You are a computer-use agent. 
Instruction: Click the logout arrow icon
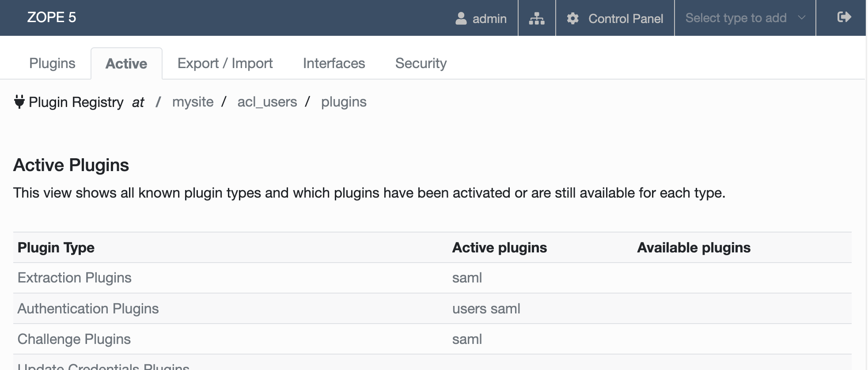pyautogui.click(x=844, y=17)
